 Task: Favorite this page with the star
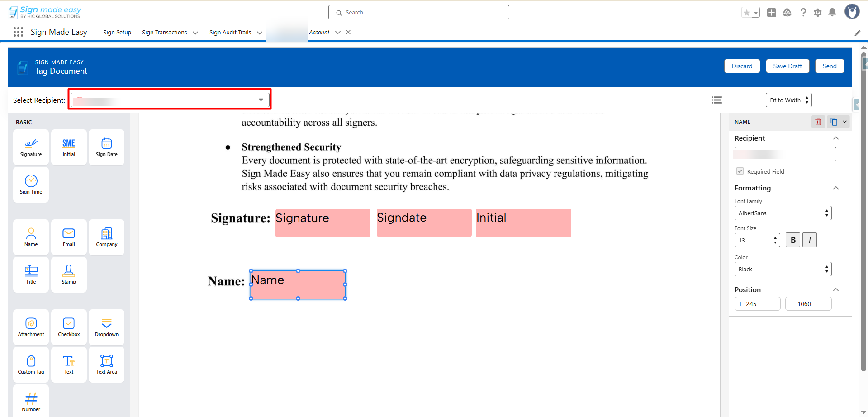[746, 13]
